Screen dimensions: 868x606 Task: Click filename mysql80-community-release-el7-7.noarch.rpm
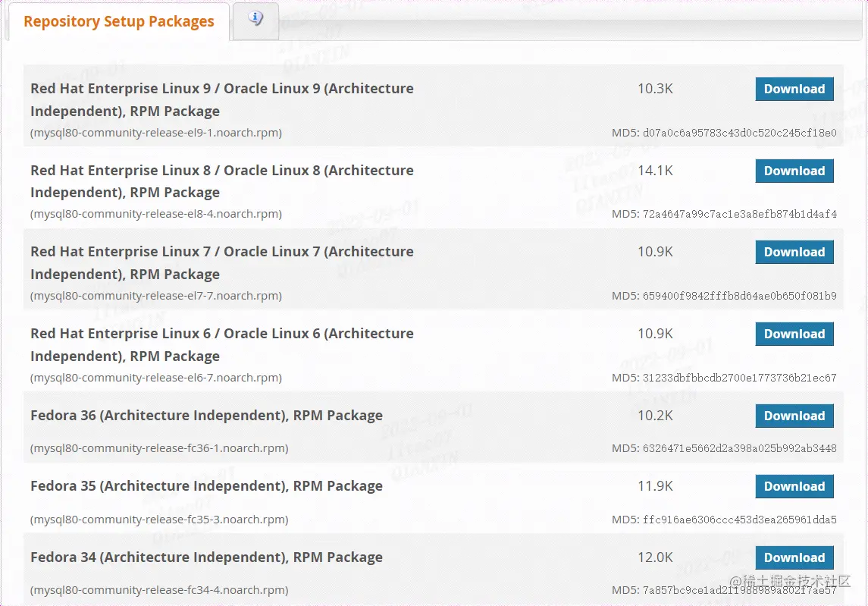[156, 296]
